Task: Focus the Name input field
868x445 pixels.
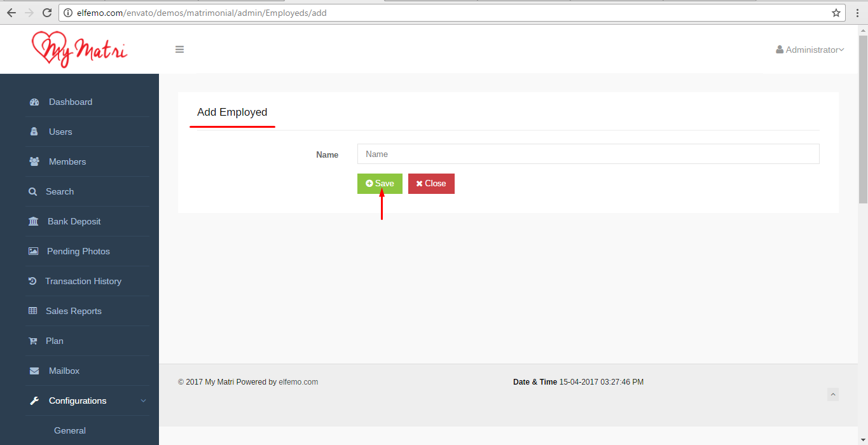Action: [x=588, y=154]
